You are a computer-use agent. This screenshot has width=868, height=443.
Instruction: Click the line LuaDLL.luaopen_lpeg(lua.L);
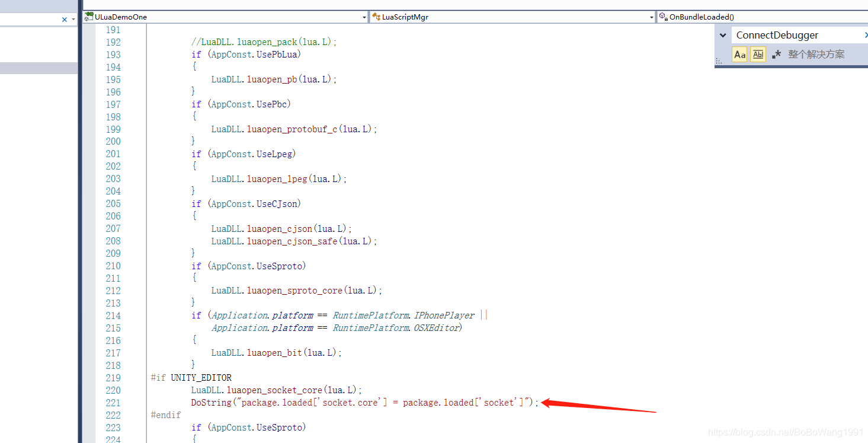point(279,179)
